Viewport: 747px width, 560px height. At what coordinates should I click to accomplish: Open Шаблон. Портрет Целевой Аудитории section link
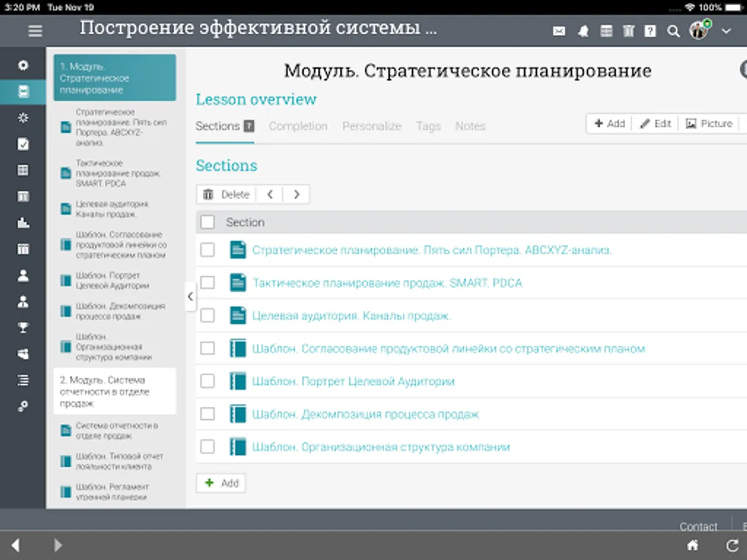(x=353, y=381)
